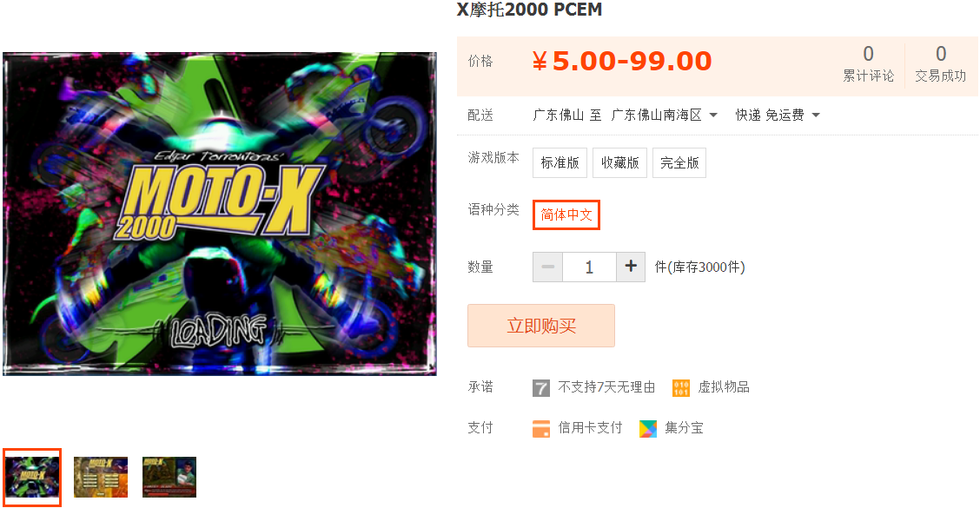Select the third gameplay thumbnail
980x508 pixels.
(169, 478)
